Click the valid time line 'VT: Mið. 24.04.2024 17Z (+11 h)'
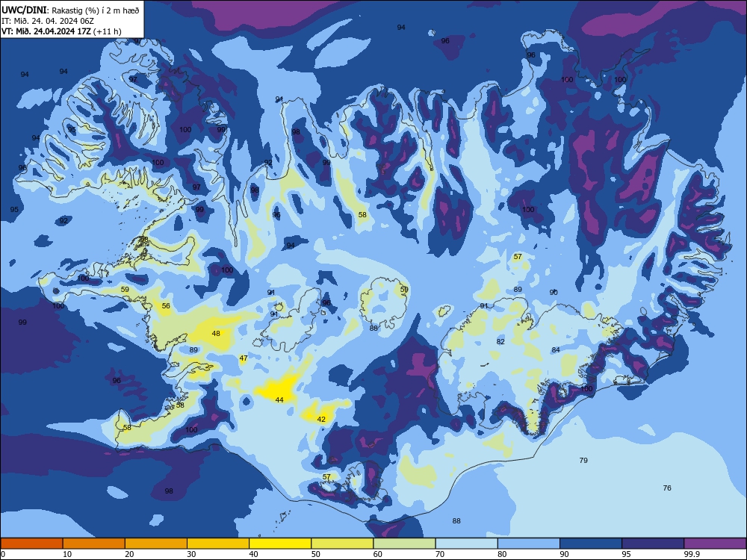Viewport: 747px width, 560px height. (61, 31)
